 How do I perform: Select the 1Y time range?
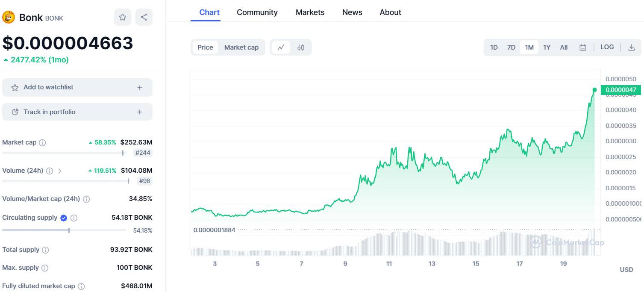pos(547,47)
